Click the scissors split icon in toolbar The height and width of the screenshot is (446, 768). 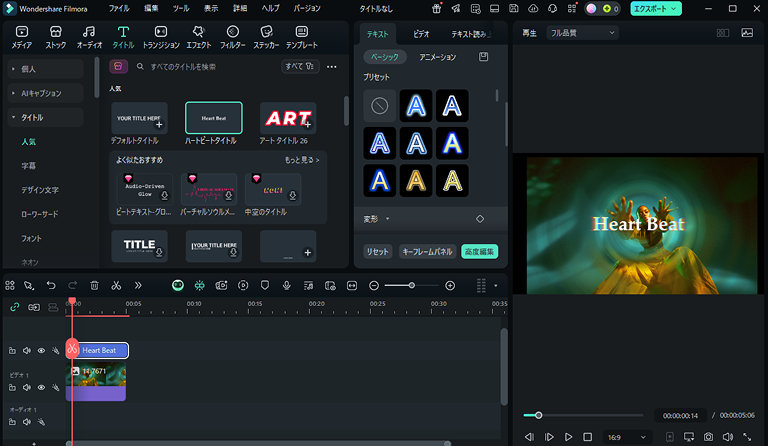[x=116, y=285]
